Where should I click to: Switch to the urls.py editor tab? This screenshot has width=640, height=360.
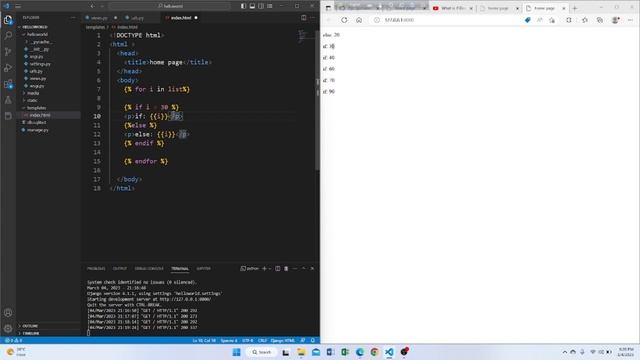[x=141, y=18]
